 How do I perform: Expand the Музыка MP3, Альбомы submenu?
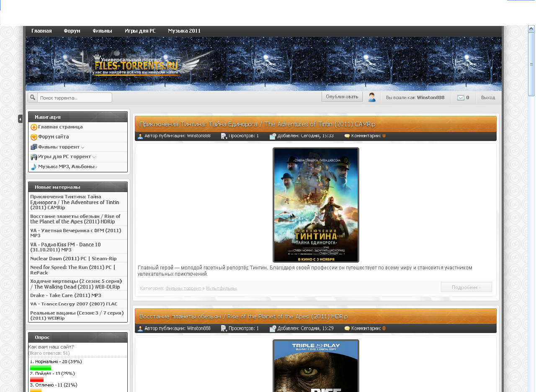96,167
